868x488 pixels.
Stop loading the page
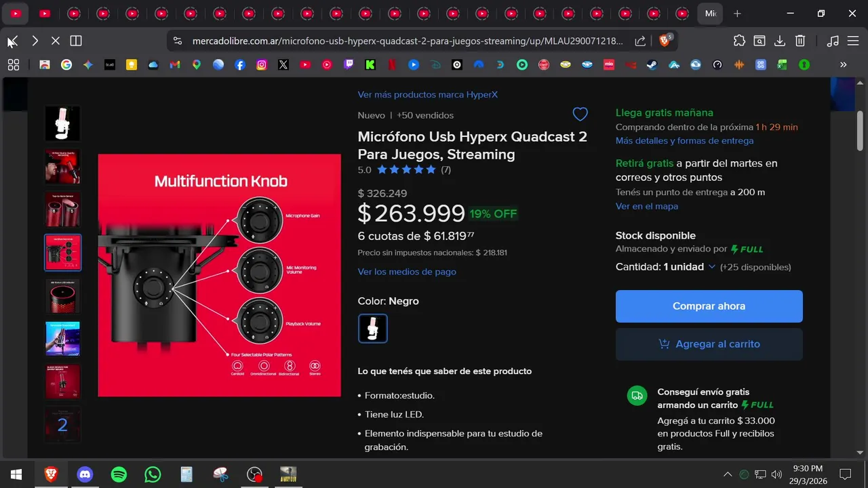coord(56,41)
